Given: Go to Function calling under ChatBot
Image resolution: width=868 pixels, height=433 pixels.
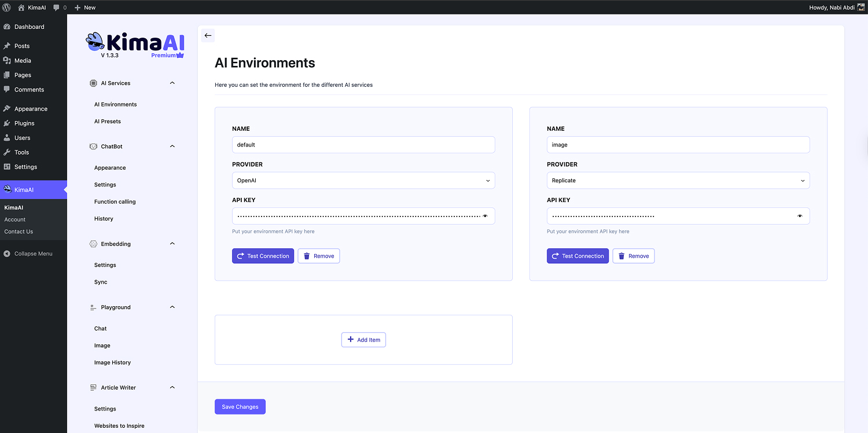Looking at the screenshot, I should [x=115, y=201].
